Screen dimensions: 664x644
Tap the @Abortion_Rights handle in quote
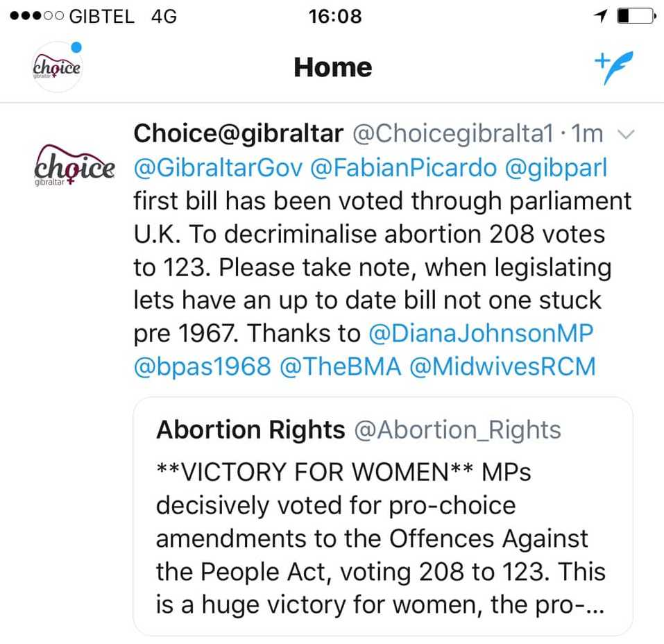(457, 430)
